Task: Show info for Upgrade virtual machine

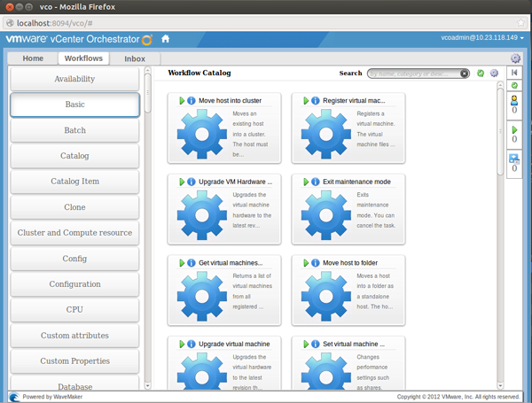Action: click(x=192, y=344)
